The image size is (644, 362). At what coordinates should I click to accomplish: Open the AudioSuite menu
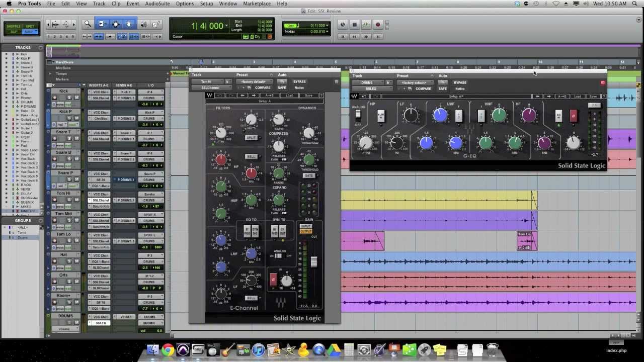point(157,4)
